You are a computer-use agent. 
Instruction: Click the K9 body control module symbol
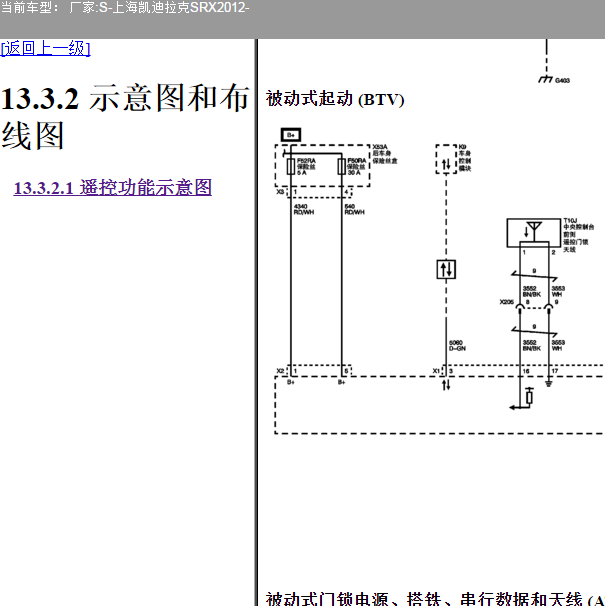click(446, 159)
